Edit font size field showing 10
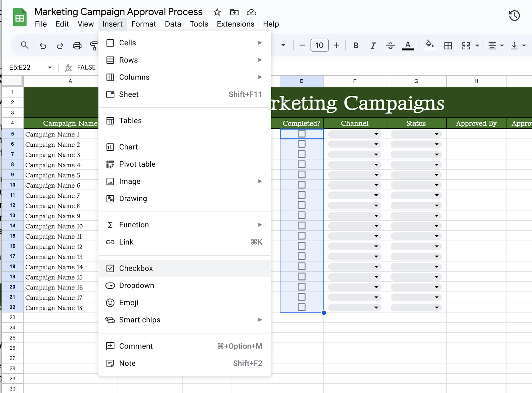The height and width of the screenshot is (393, 532). pyautogui.click(x=320, y=45)
